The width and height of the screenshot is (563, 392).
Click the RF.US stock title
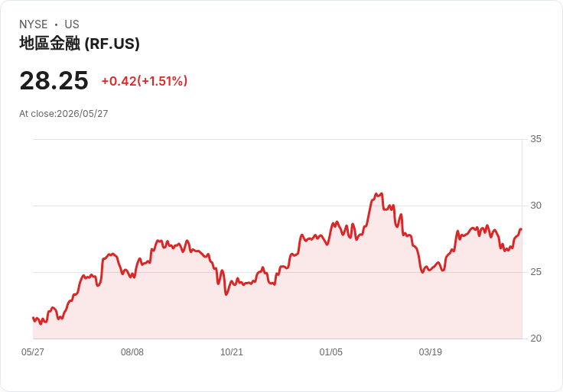tap(80, 44)
